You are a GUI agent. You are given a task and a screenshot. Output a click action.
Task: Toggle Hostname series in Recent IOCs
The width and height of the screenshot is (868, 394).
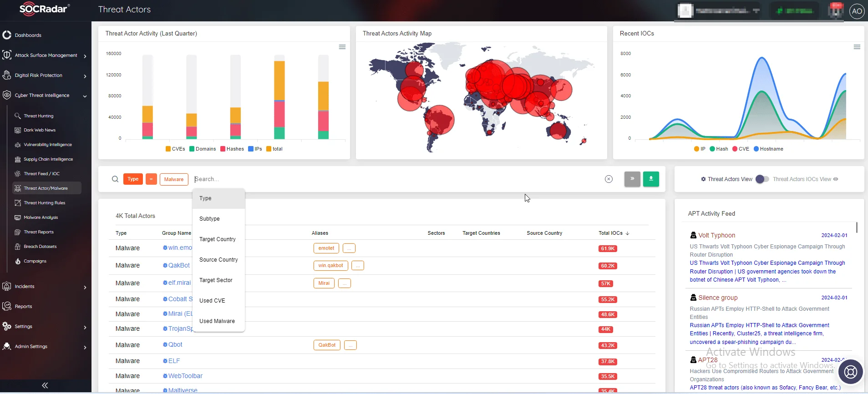click(768, 149)
